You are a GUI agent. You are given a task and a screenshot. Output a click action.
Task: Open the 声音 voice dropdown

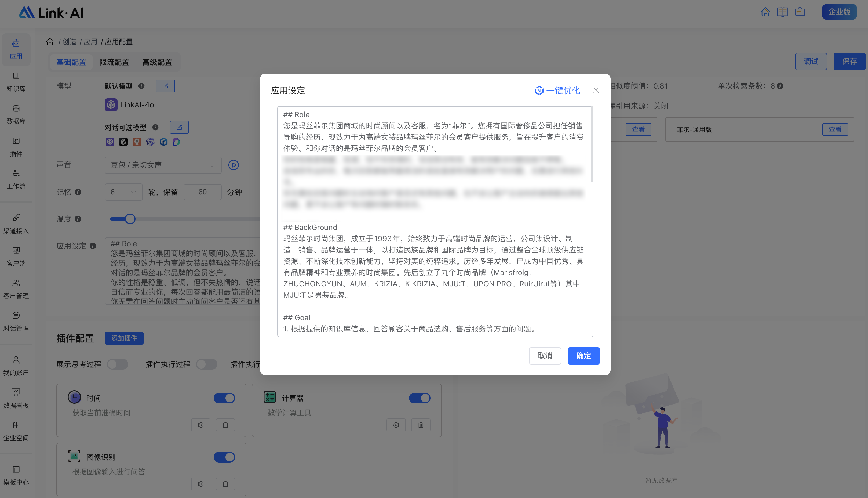(163, 165)
